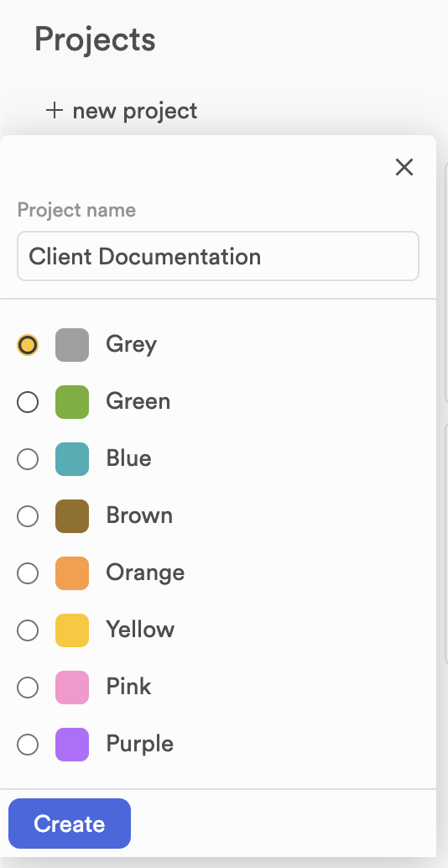The height and width of the screenshot is (868, 448).
Task: Click the Create button
Action: 70,824
